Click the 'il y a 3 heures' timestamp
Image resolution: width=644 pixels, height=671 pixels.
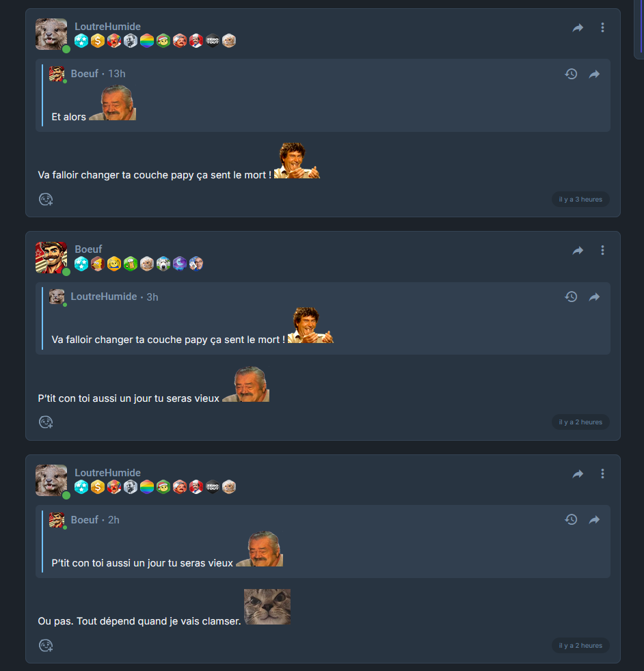(580, 200)
